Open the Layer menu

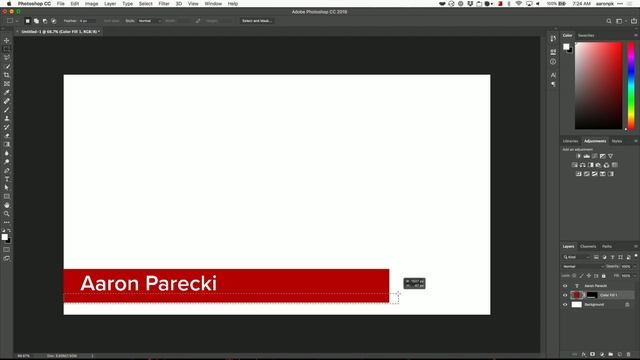[x=110, y=4]
